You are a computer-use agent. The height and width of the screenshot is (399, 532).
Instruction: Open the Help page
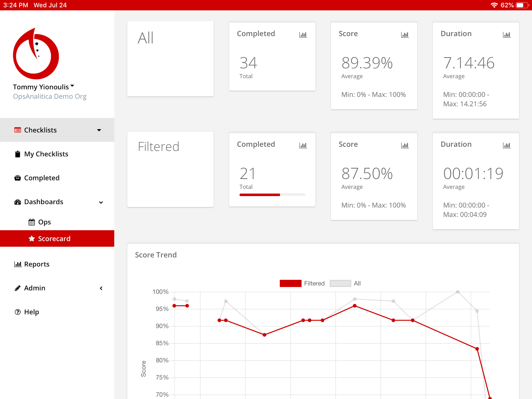(31, 312)
